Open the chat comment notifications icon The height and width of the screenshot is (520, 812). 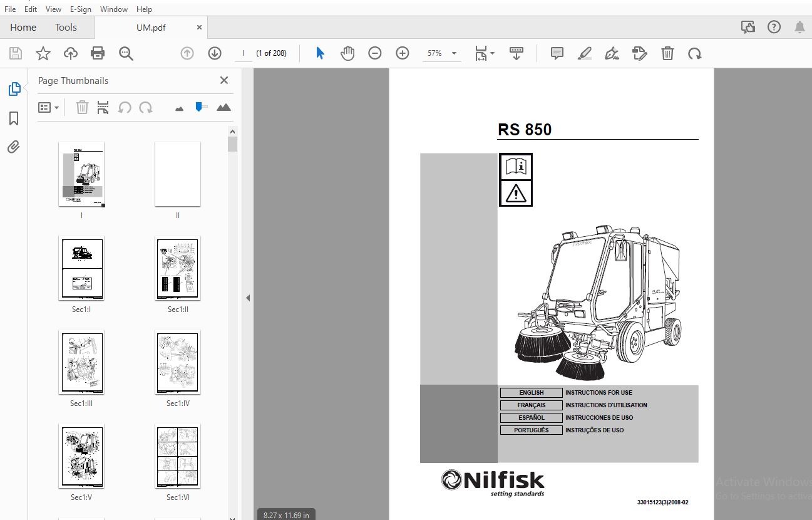pyautogui.click(x=748, y=27)
